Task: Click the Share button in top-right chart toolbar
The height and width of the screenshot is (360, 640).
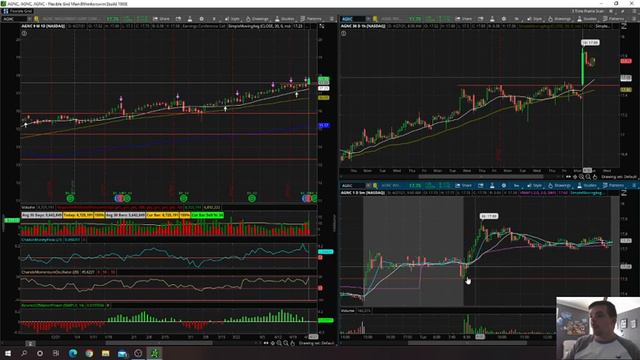Action: click(x=464, y=19)
